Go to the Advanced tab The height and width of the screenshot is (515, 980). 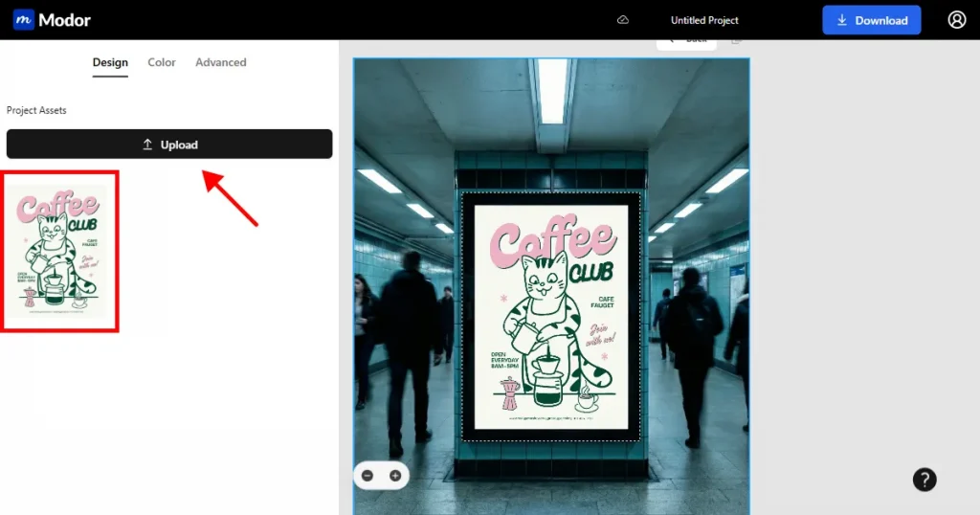221,62
